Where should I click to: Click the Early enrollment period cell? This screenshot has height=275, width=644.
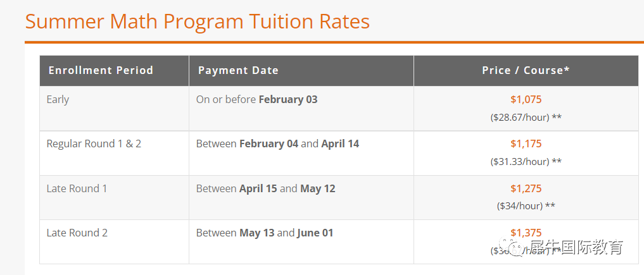tap(58, 99)
